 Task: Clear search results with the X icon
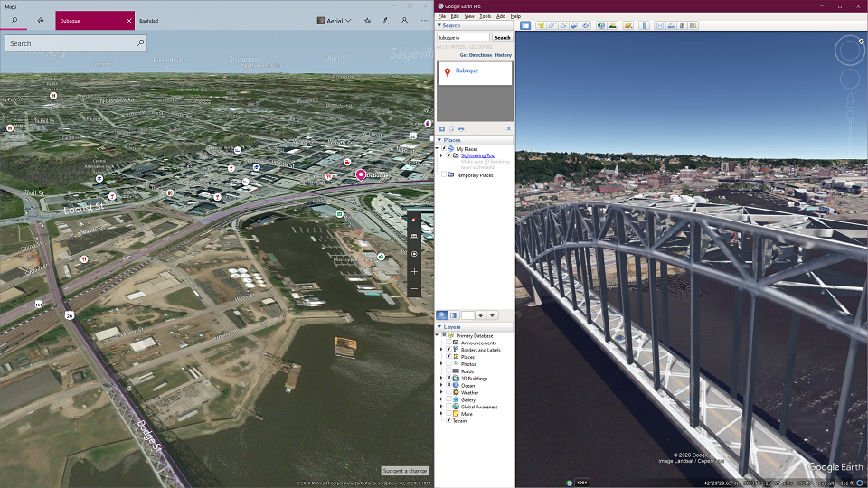(x=509, y=129)
